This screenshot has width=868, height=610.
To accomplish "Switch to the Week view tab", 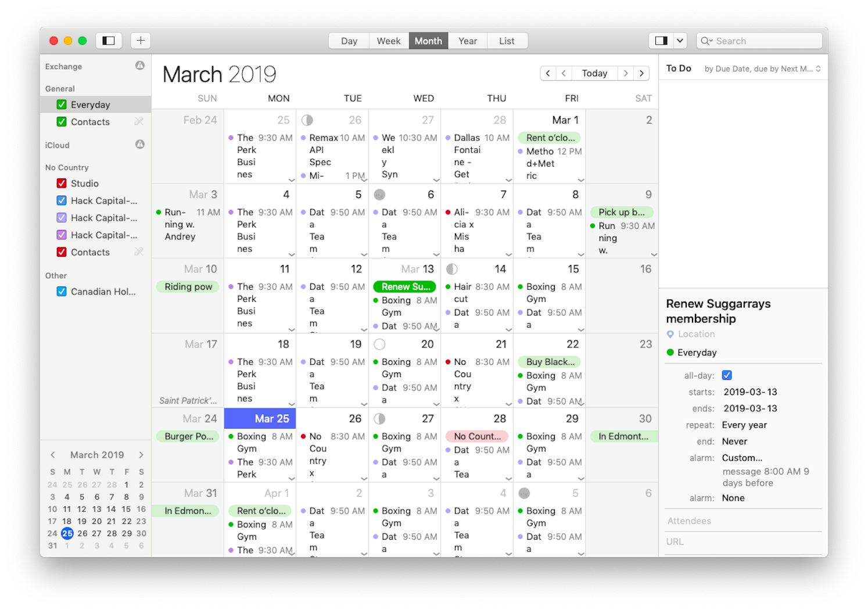I will 388,41.
